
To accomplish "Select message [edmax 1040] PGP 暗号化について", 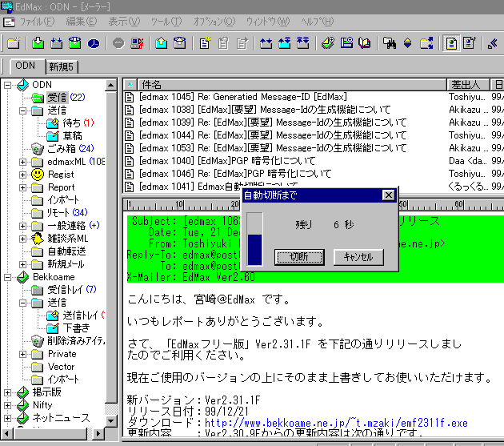I will tap(227, 161).
